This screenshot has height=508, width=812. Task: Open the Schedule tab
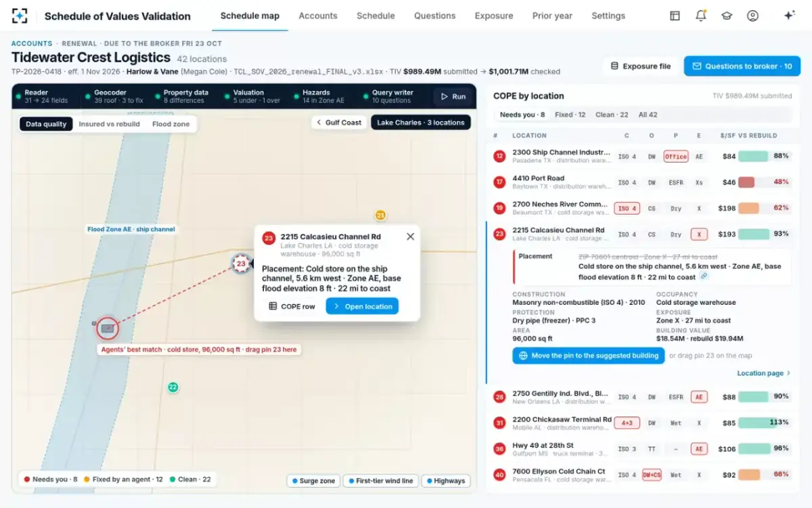pyautogui.click(x=376, y=16)
